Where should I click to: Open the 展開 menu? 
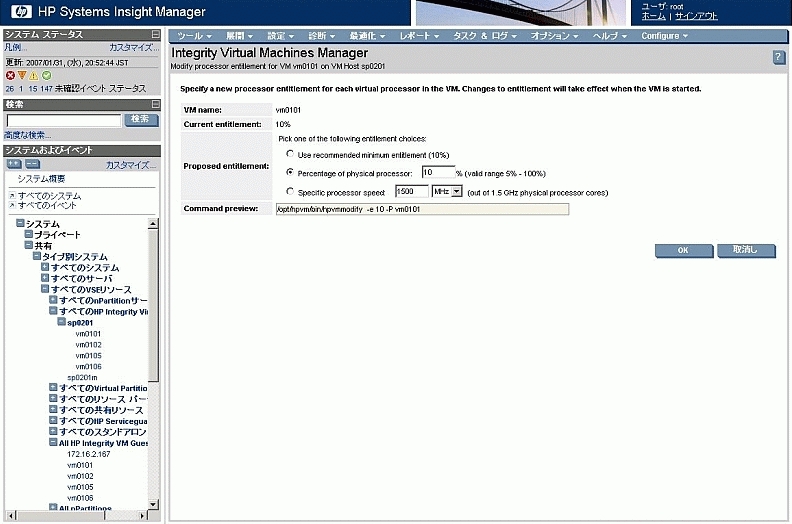(x=239, y=36)
